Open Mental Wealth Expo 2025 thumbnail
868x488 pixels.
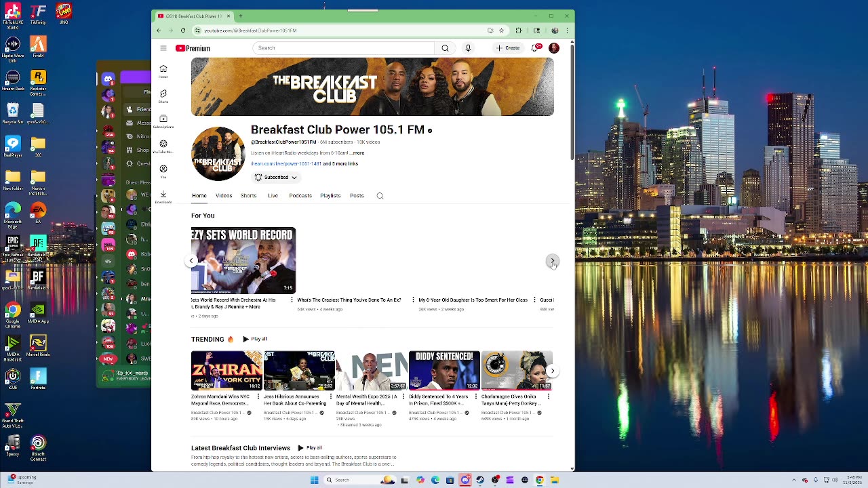pyautogui.click(x=372, y=371)
